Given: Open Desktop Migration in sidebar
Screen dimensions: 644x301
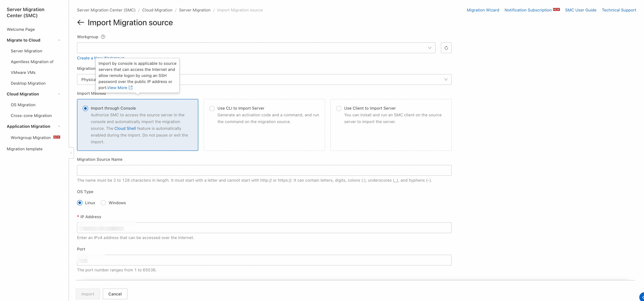Looking at the screenshot, I should pos(28,83).
